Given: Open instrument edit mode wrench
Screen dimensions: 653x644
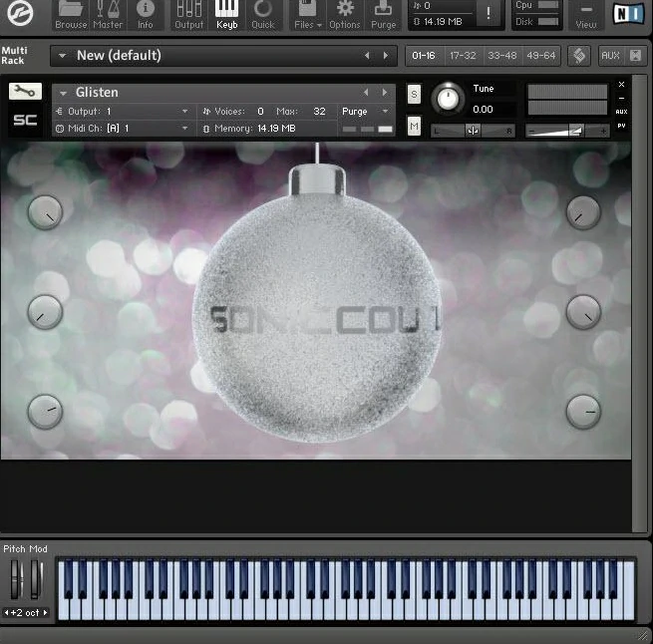Looking at the screenshot, I should (x=25, y=91).
